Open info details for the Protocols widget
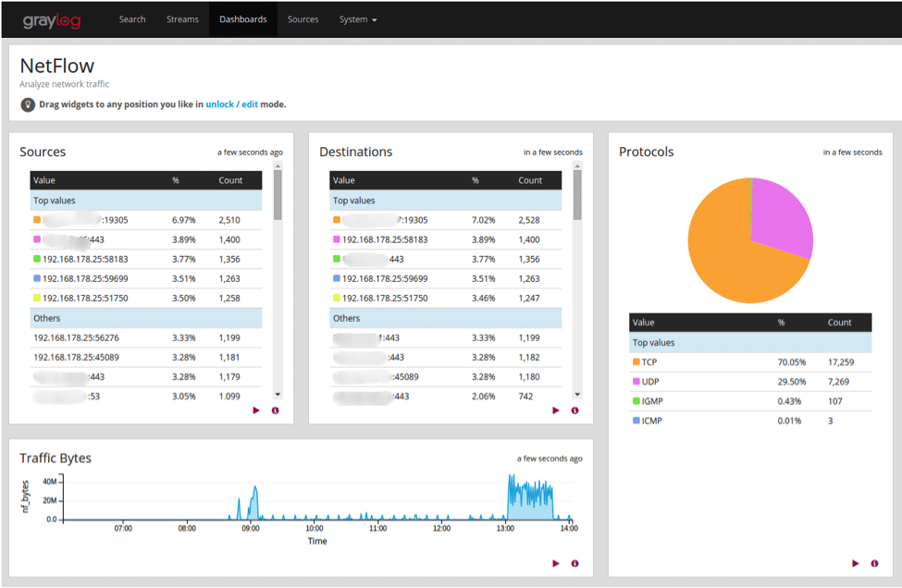Viewport: 902px width, 588px height. click(874, 562)
